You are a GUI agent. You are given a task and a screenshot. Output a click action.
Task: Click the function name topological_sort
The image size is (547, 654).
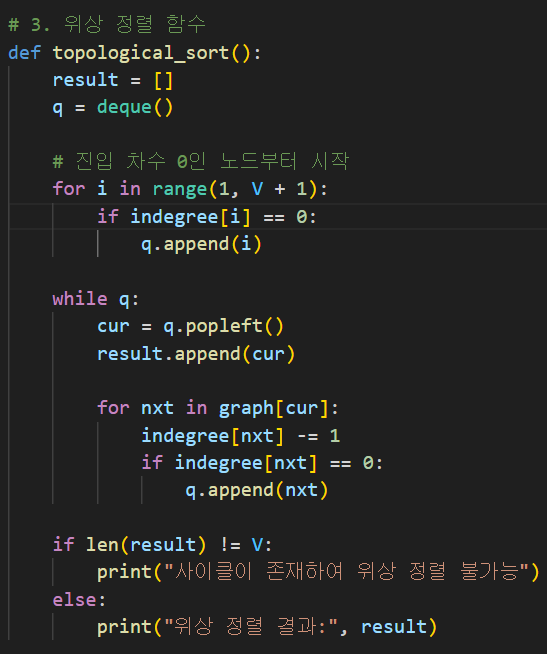pyautogui.click(x=141, y=53)
